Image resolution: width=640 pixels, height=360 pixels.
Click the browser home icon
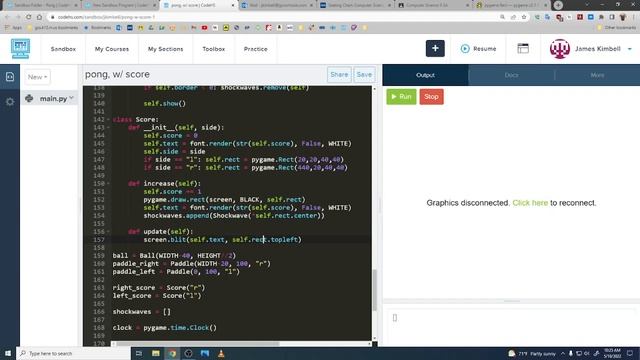(39, 17)
